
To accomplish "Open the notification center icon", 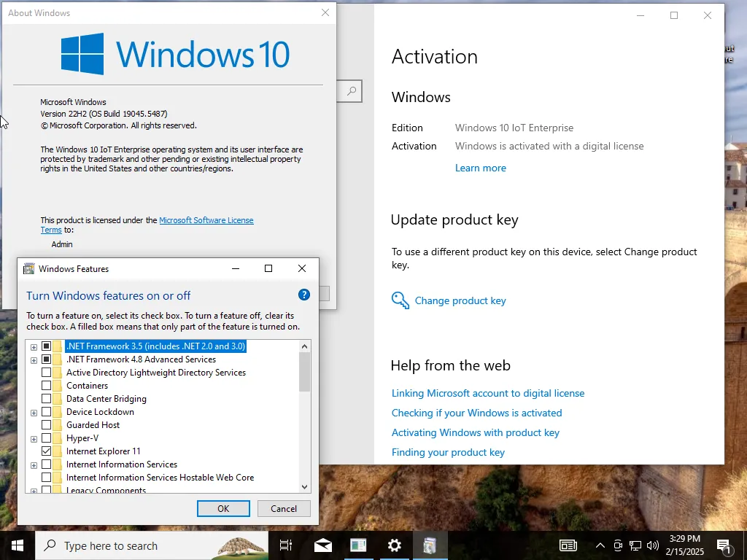I will point(724,545).
